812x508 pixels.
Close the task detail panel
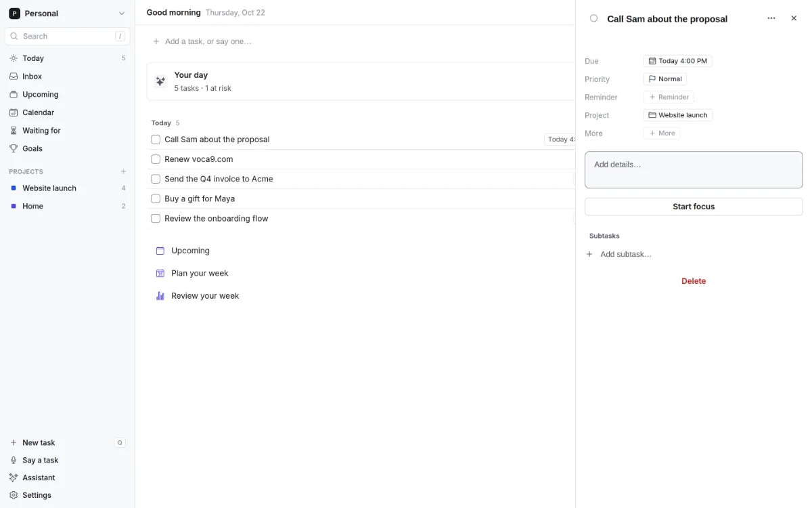tap(794, 18)
